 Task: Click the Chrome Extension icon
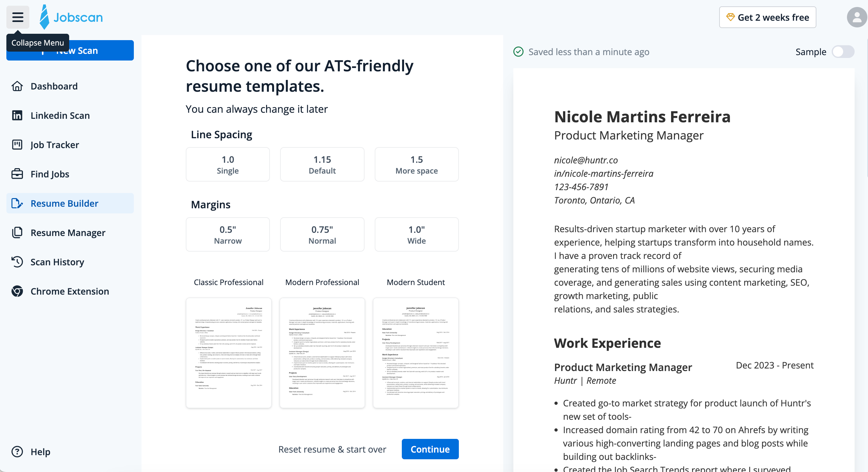click(x=17, y=291)
